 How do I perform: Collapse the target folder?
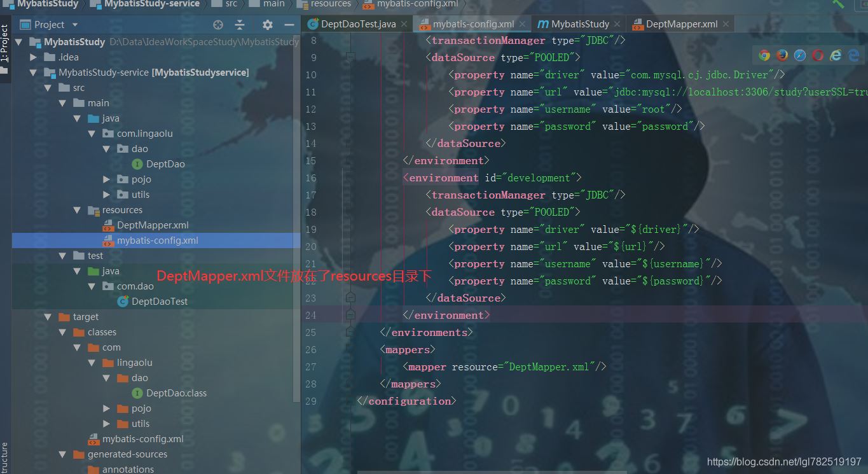tap(48, 317)
